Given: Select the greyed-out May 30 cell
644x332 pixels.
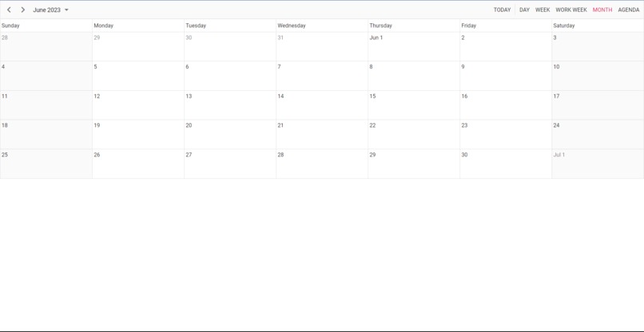Looking at the screenshot, I should coord(230,47).
